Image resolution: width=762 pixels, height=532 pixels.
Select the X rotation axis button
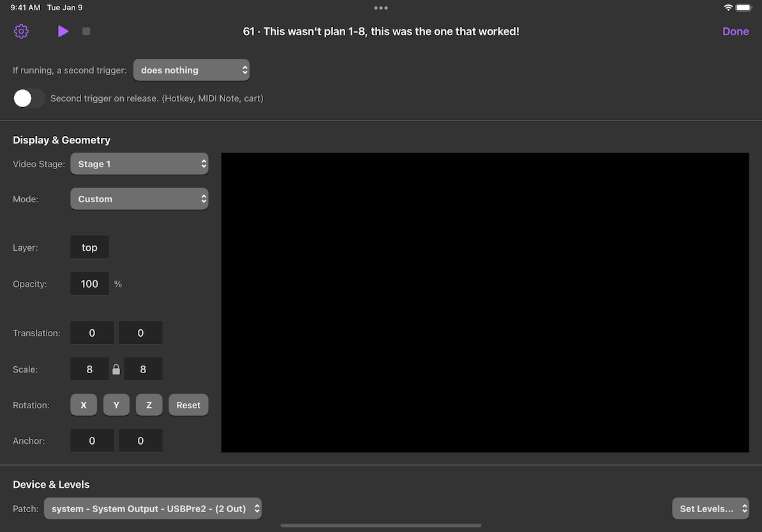coord(84,404)
